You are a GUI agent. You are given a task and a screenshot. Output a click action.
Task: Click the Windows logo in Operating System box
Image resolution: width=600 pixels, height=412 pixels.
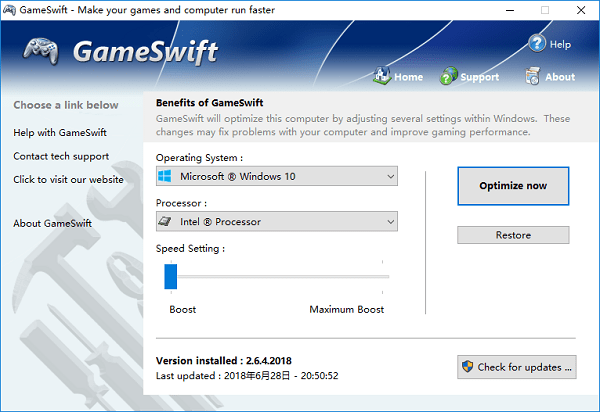point(166,177)
